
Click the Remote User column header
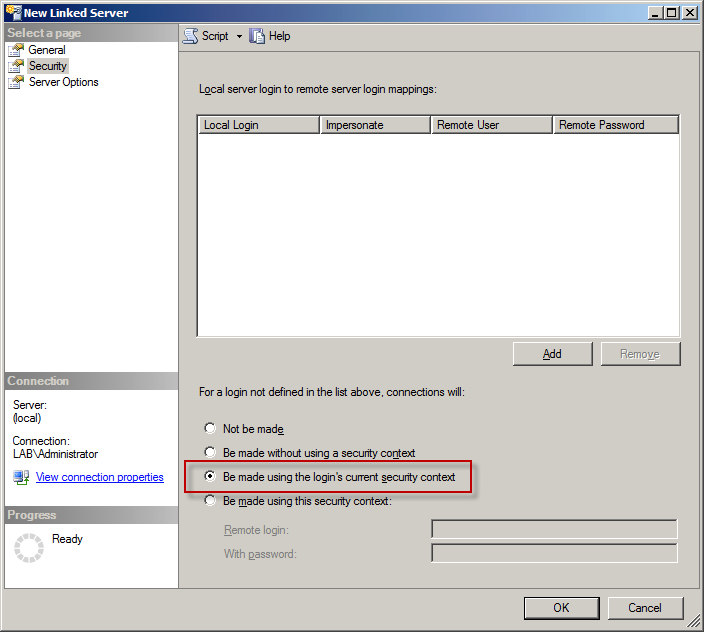492,125
